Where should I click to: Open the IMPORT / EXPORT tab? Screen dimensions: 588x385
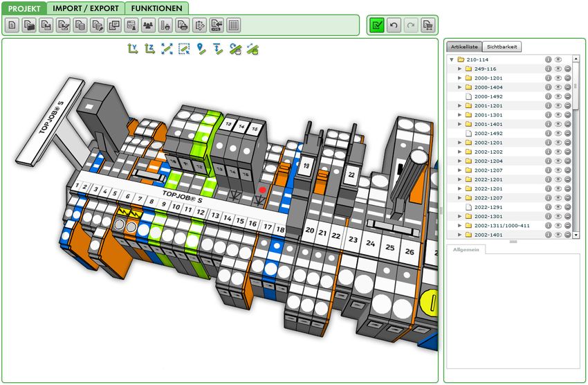pos(86,8)
